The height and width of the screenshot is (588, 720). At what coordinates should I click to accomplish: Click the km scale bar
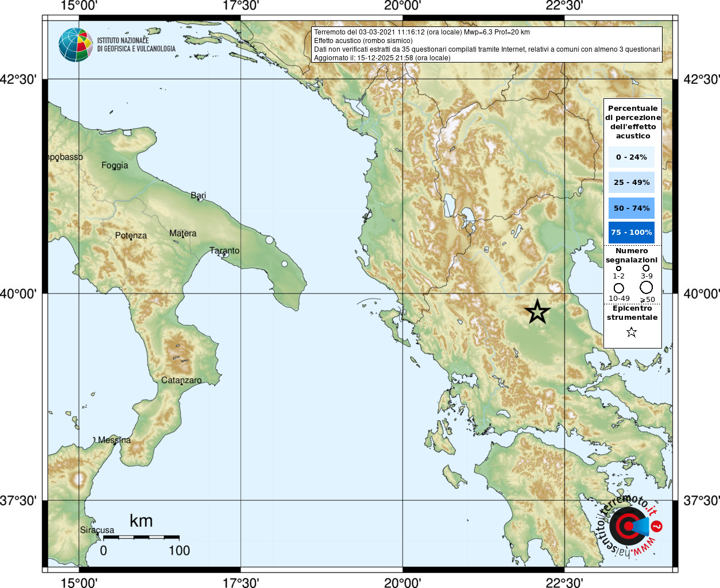click(x=141, y=537)
